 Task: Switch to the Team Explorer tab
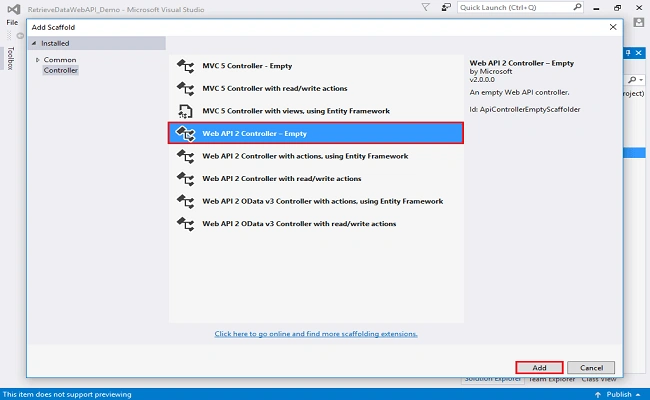tap(552, 379)
